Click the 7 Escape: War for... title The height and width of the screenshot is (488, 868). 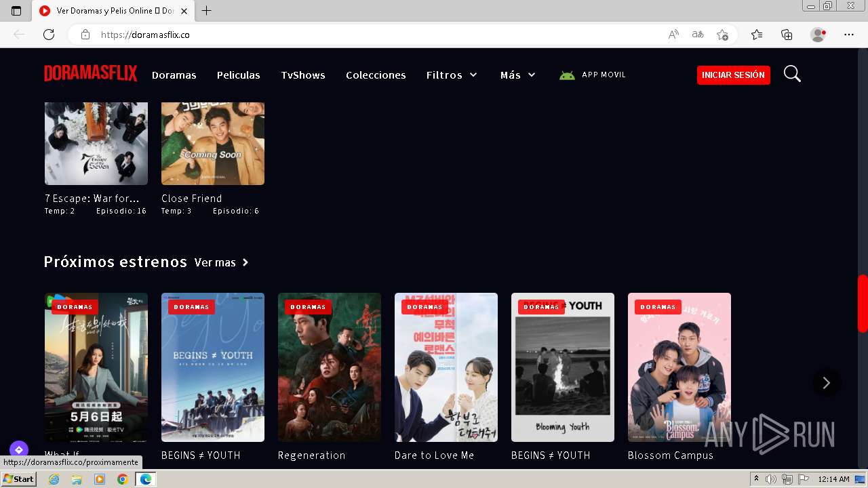click(x=92, y=199)
